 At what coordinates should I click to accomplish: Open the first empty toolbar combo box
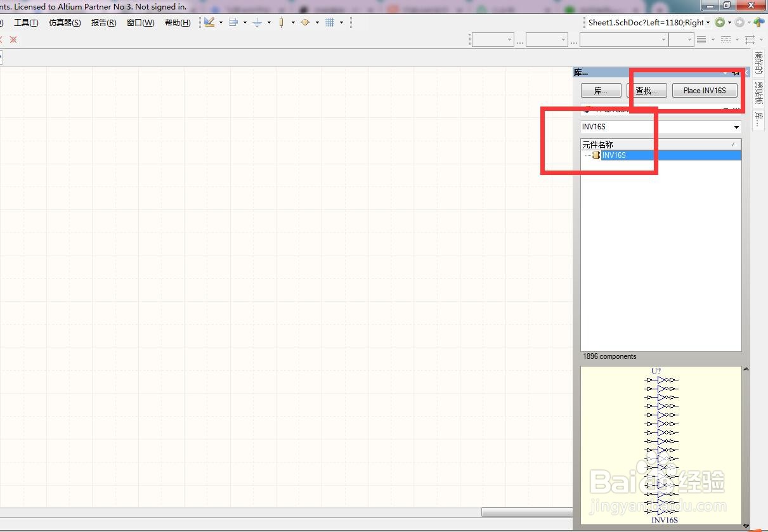pos(493,39)
